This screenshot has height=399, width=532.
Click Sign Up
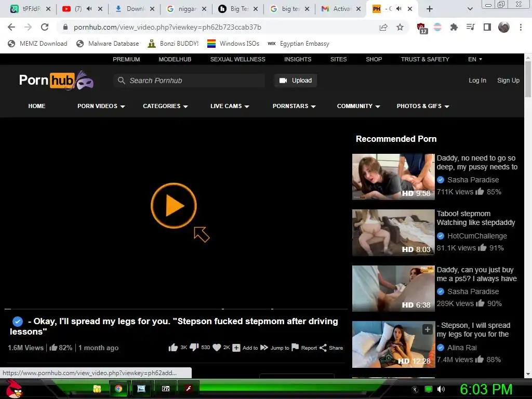point(508,81)
